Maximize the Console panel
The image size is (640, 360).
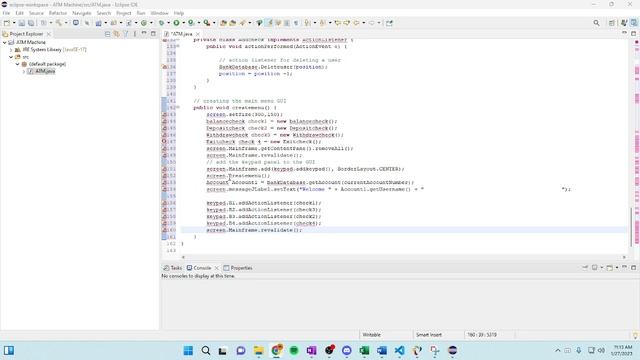[633, 268]
